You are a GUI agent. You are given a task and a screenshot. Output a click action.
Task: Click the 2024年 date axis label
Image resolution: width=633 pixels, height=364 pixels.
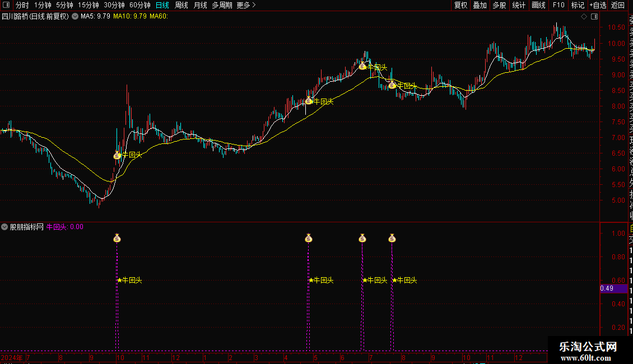pos(12,357)
